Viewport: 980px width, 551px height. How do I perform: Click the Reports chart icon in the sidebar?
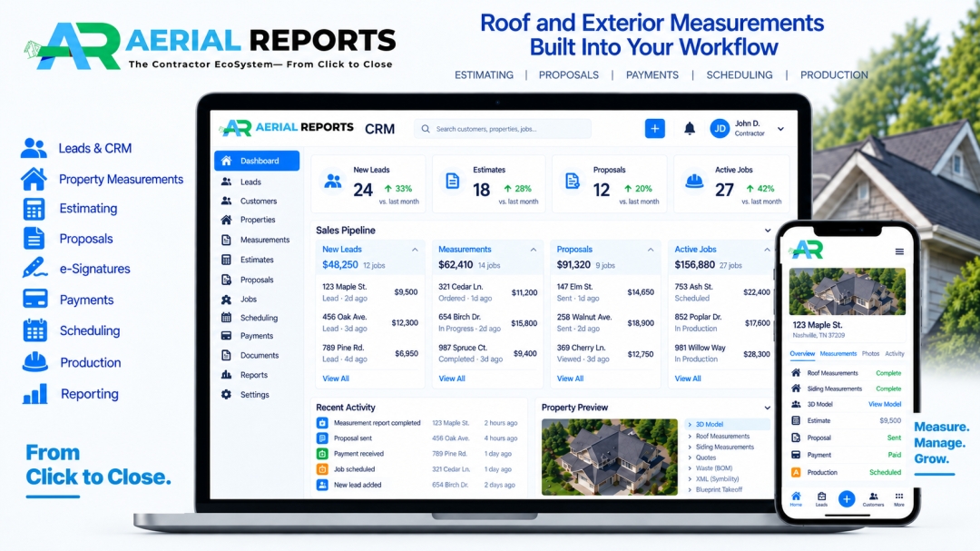point(226,375)
